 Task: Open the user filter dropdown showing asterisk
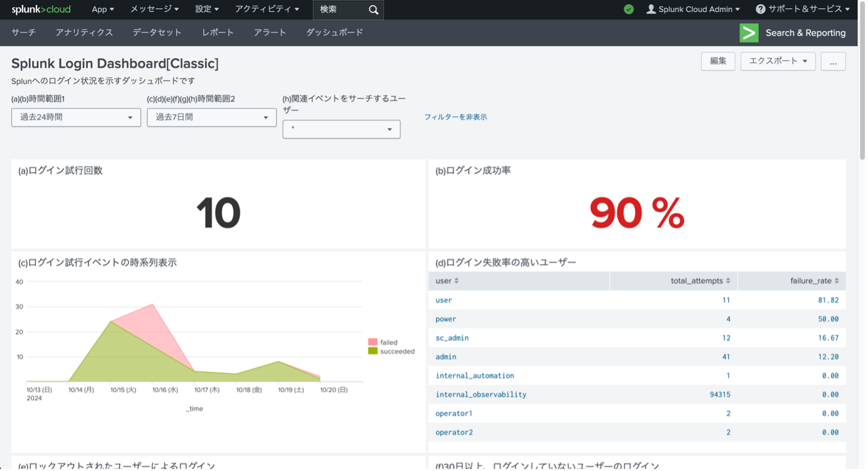[x=341, y=129]
